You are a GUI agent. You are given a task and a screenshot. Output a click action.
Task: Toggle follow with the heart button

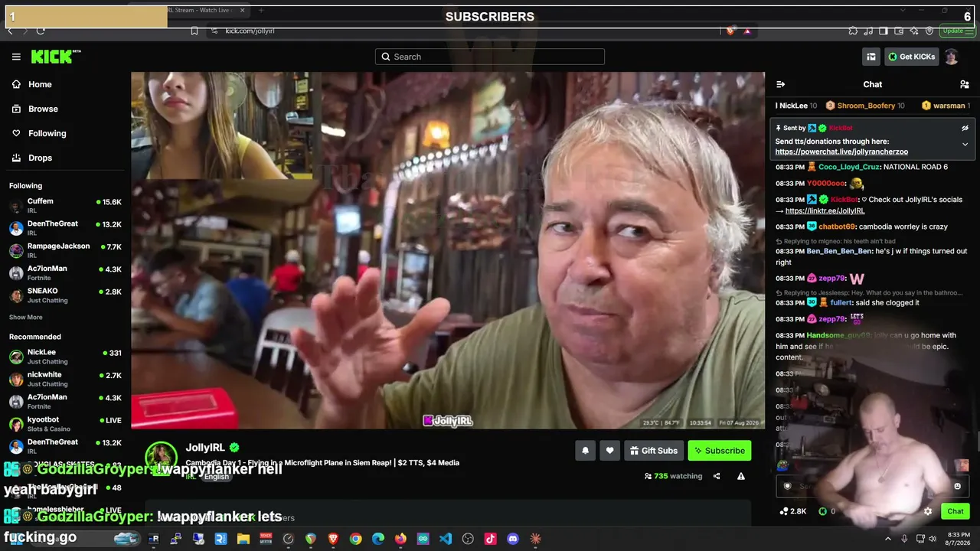point(609,451)
